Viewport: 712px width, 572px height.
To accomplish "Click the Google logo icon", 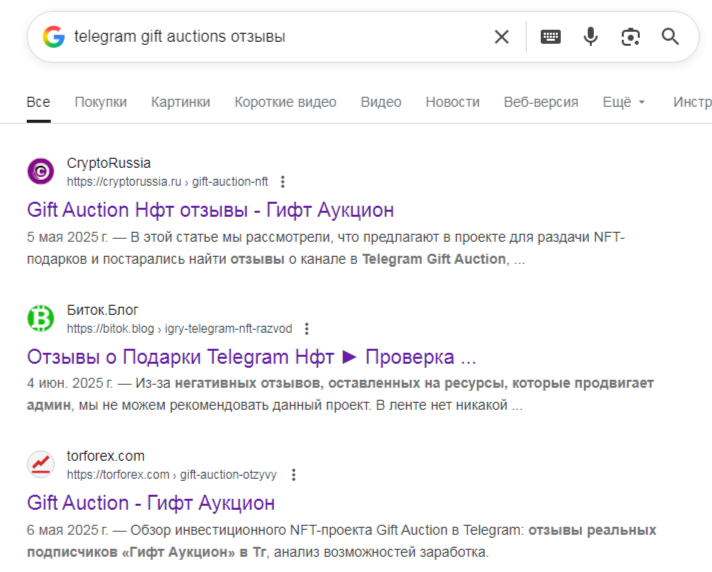I will (53, 37).
